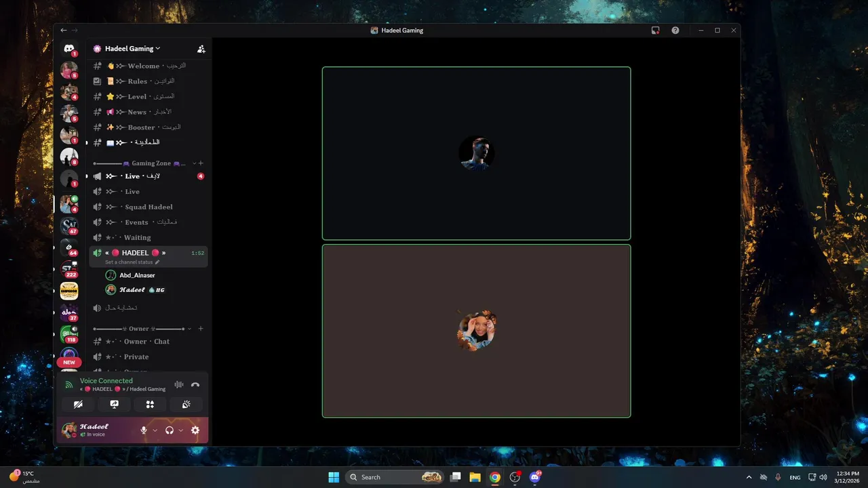This screenshot has width=868, height=488.
Task: Click the taskbar Search box
Action: click(x=395, y=477)
